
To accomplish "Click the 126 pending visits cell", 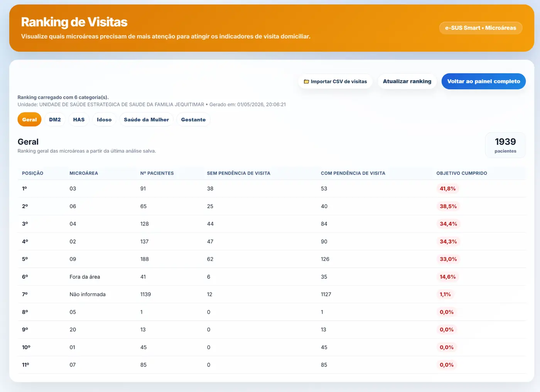I will tap(325, 259).
